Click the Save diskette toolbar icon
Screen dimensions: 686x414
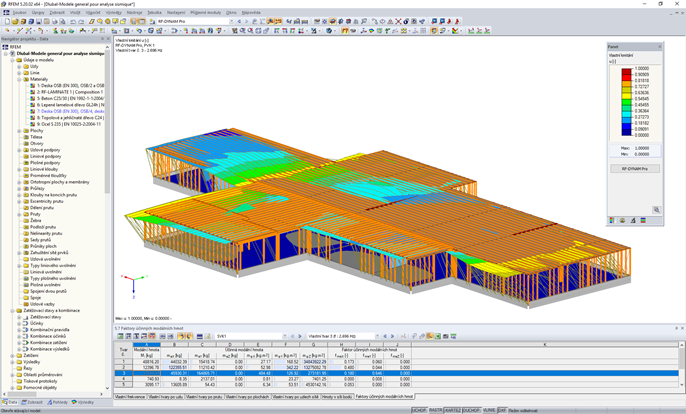pos(39,21)
